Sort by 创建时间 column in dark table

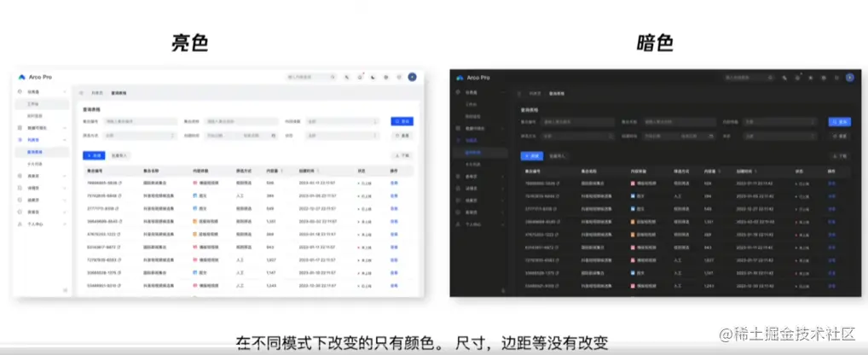[x=756, y=172]
